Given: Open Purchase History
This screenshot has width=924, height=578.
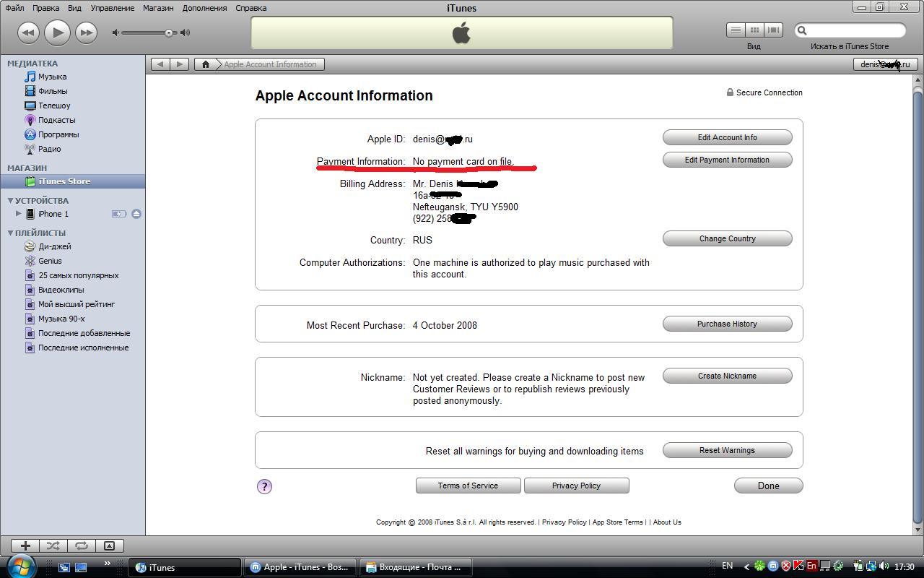Looking at the screenshot, I should pos(727,324).
